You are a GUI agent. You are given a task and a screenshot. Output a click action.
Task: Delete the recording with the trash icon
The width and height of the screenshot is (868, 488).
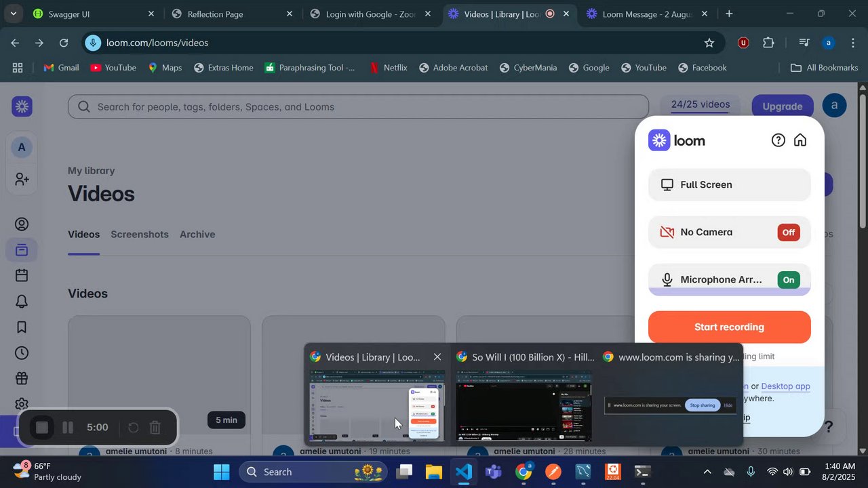(x=155, y=428)
